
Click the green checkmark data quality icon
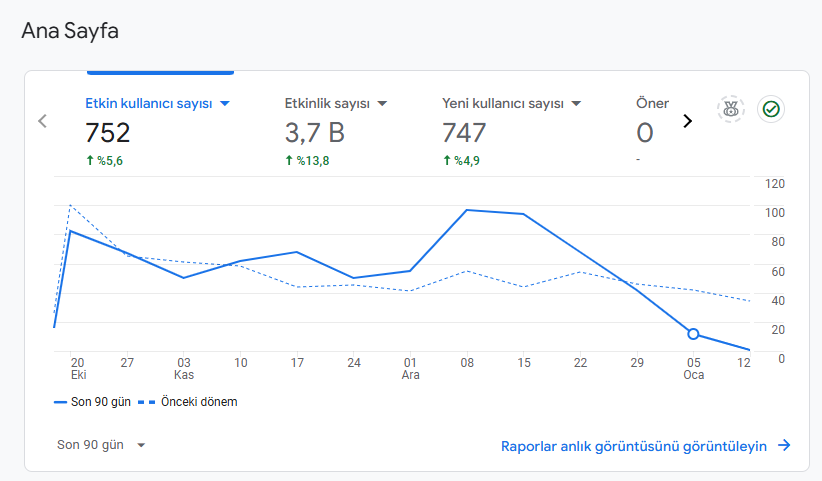tap(771, 109)
